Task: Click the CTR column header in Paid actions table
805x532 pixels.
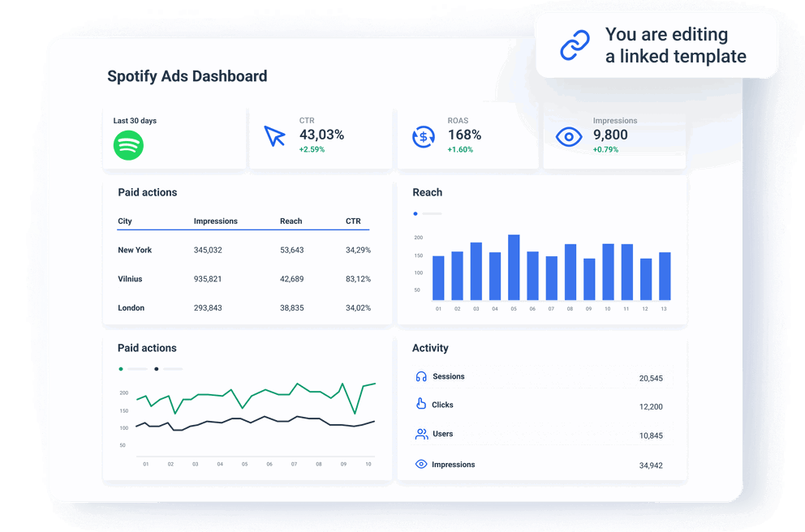Action: 352,221
